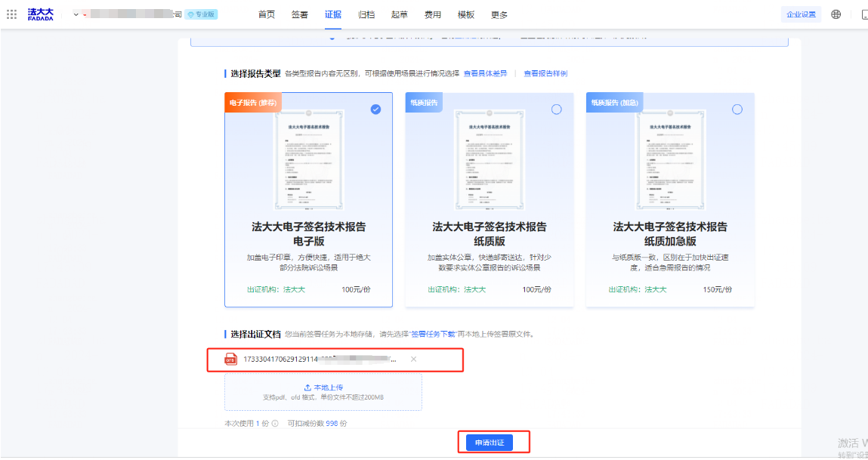868x460 pixels.
Task: Click the 150元/份 price text
Action: tap(718, 289)
